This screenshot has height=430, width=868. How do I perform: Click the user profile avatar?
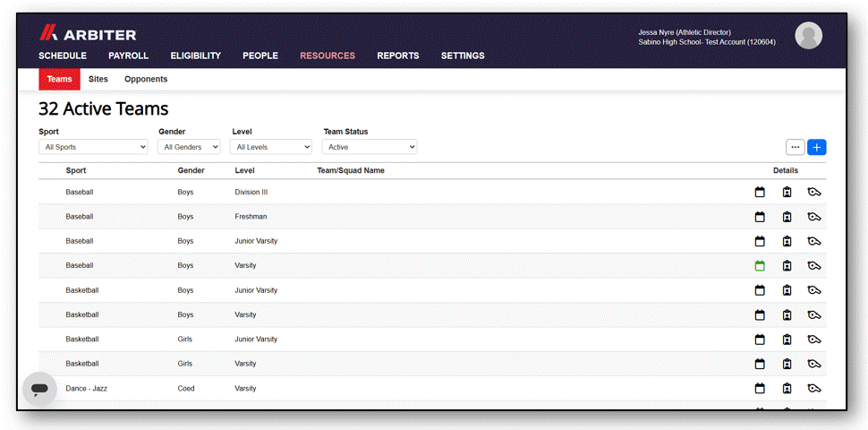pyautogui.click(x=808, y=36)
